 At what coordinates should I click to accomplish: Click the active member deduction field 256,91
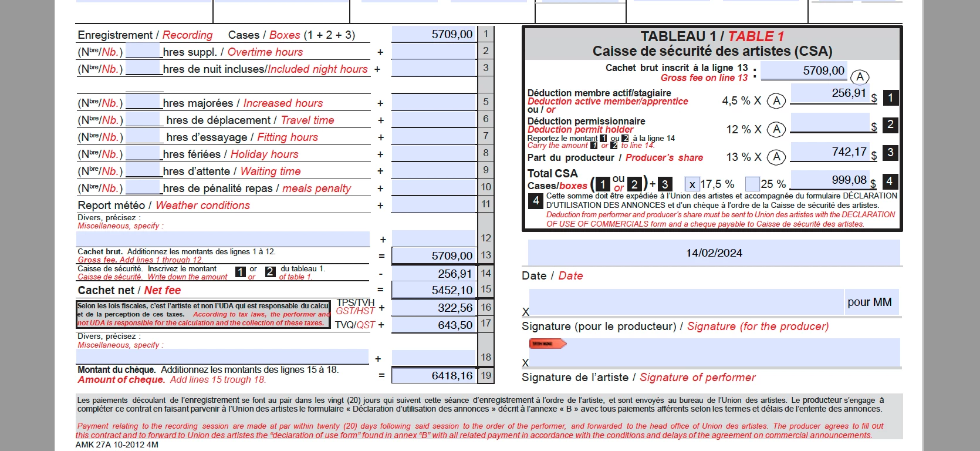pos(830,93)
